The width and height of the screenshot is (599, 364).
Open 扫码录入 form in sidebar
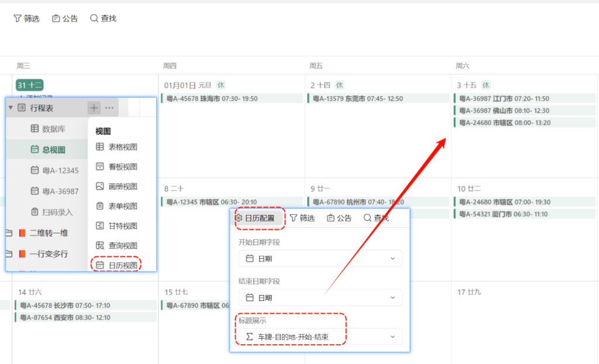pyautogui.click(x=51, y=212)
